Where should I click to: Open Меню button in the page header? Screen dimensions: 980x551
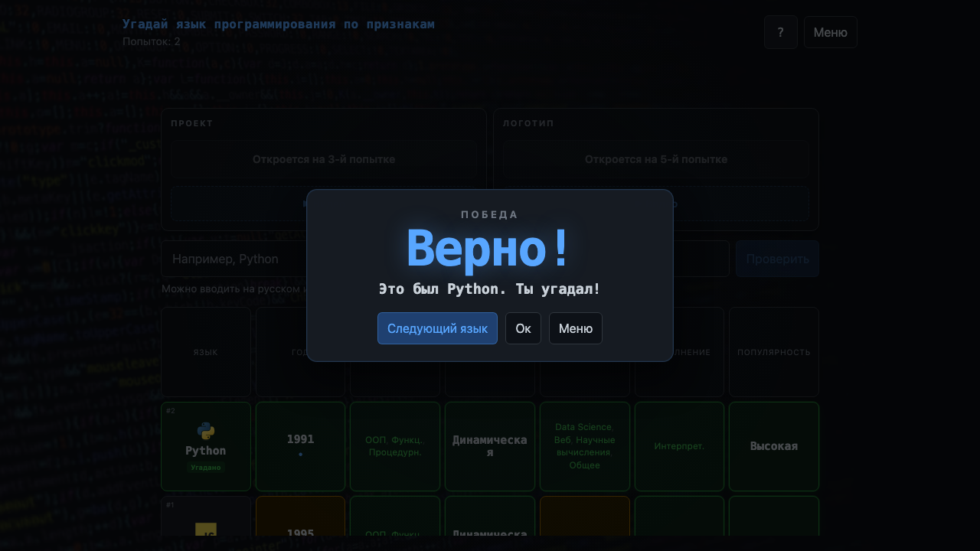click(x=831, y=32)
